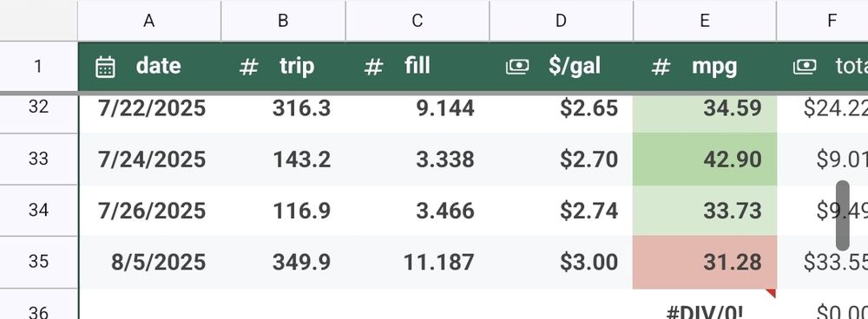868x319 pixels.
Task: Select row 33 header
Action: click(x=38, y=159)
